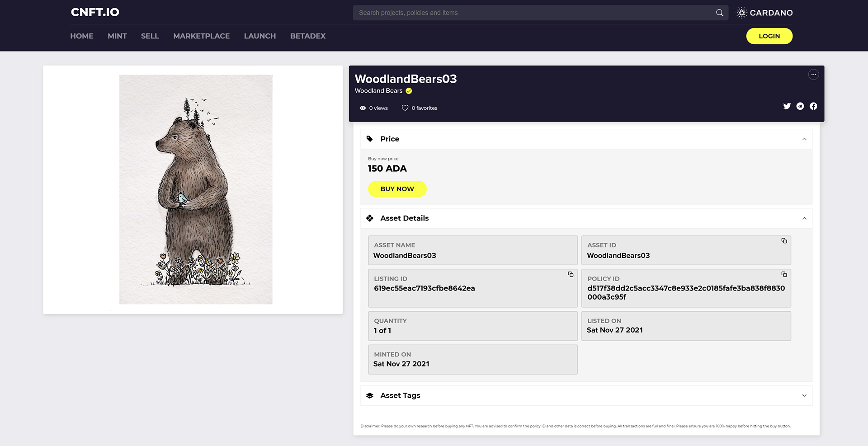
Task: Share listing via Telegram icon
Action: coord(800,106)
